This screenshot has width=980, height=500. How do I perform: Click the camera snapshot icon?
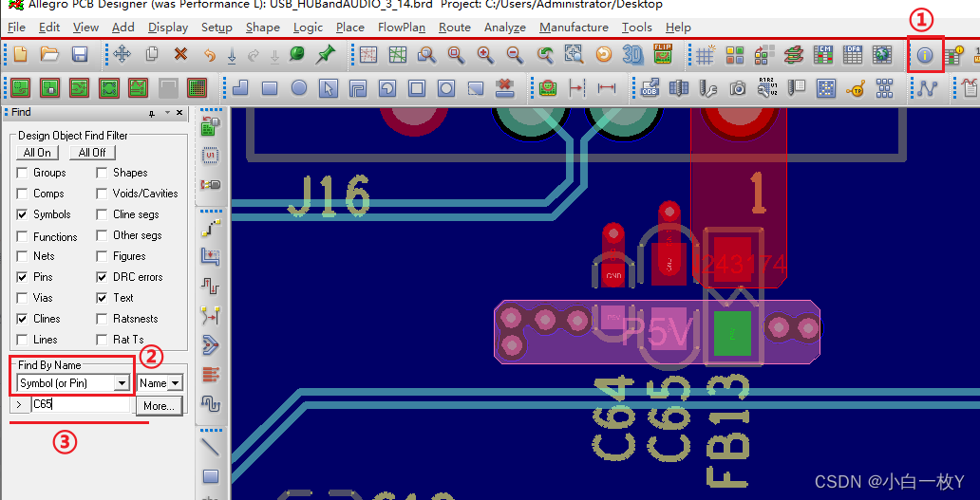click(x=738, y=88)
